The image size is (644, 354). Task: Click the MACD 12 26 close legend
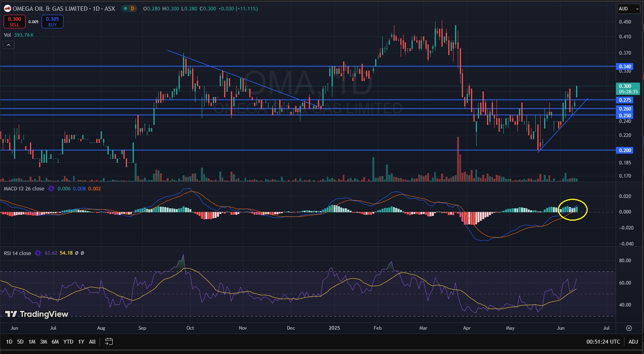24,189
